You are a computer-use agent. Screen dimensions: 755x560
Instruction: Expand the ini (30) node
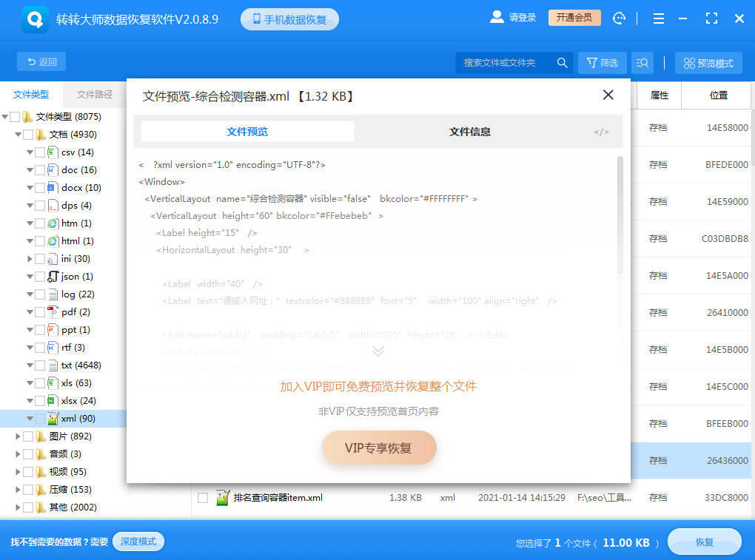coord(30,259)
